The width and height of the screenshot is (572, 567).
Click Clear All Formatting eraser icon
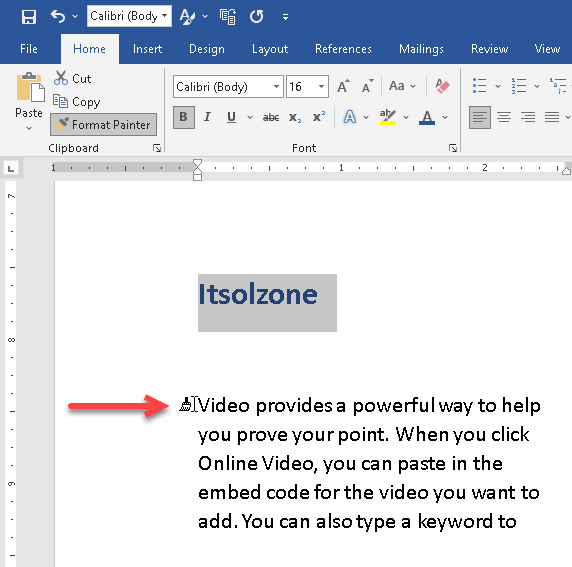tap(442, 86)
